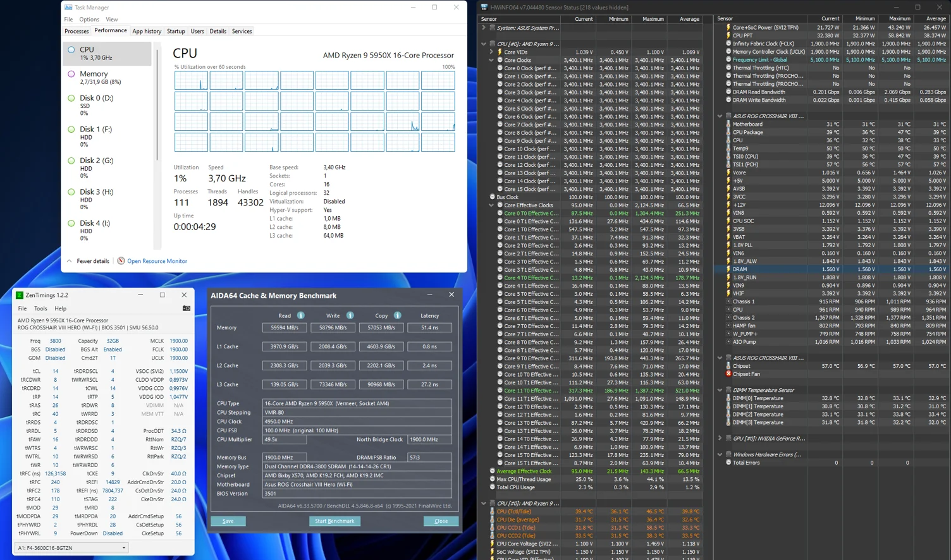Click the icon beside Total Errors in HWiNFO
The height and width of the screenshot is (560, 951).
click(x=728, y=463)
